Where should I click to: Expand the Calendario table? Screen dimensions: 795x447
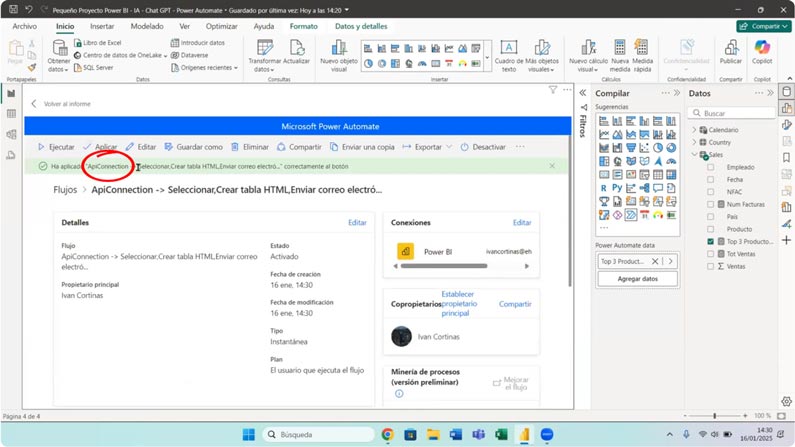click(x=695, y=130)
